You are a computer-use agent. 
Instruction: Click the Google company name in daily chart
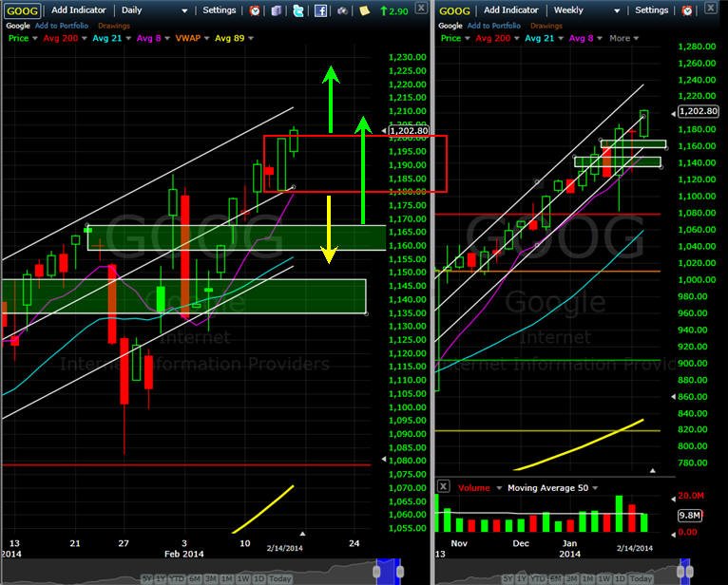(18, 26)
